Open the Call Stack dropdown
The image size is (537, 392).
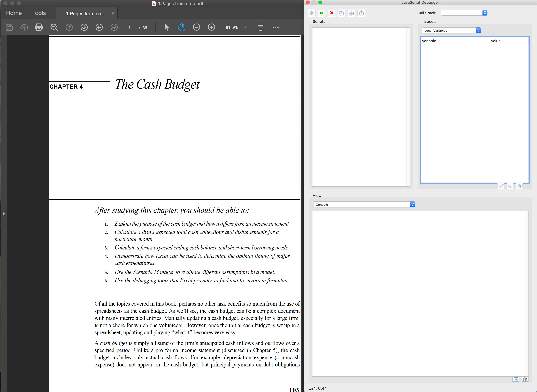(x=485, y=13)
